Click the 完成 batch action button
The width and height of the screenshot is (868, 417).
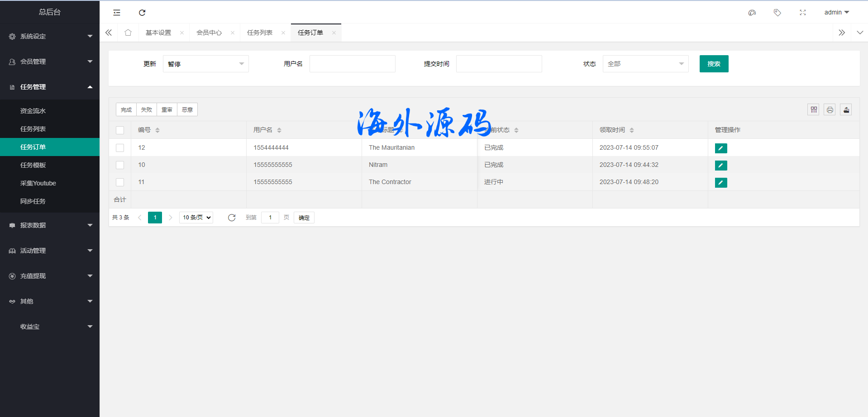(x=126, y=109)
